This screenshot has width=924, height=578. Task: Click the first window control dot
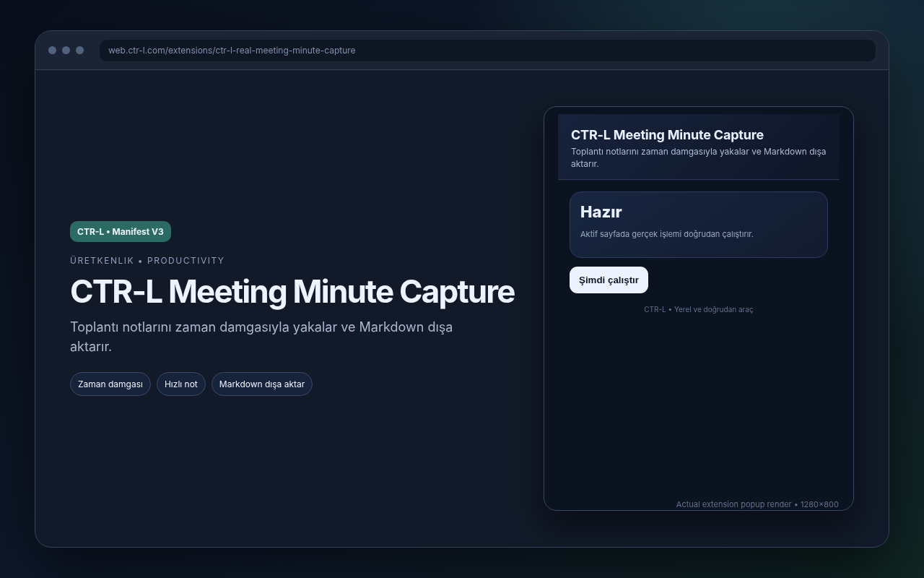tap(52, 51)
